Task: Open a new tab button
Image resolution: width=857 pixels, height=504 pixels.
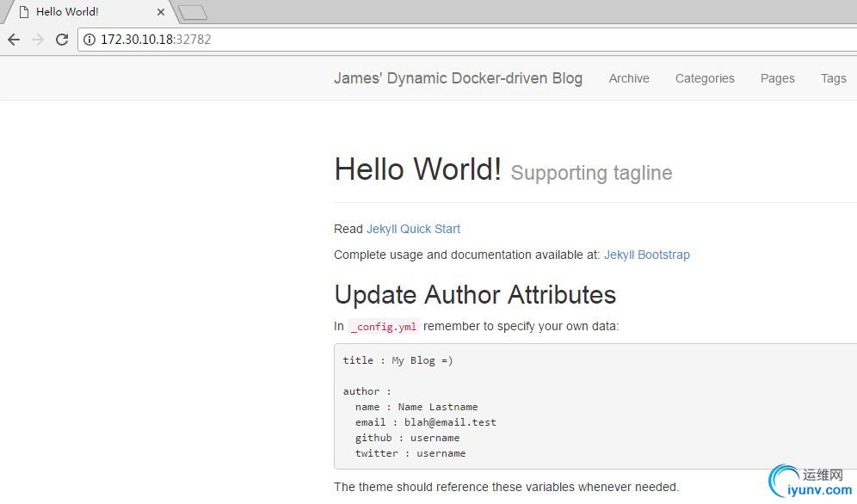Action: pos(193,12)
